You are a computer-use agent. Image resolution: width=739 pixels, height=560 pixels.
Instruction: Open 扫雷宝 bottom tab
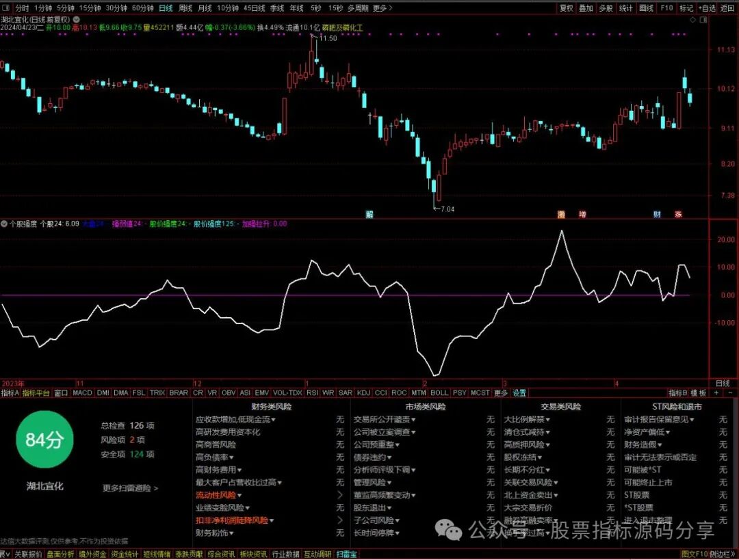pos(346,555)
